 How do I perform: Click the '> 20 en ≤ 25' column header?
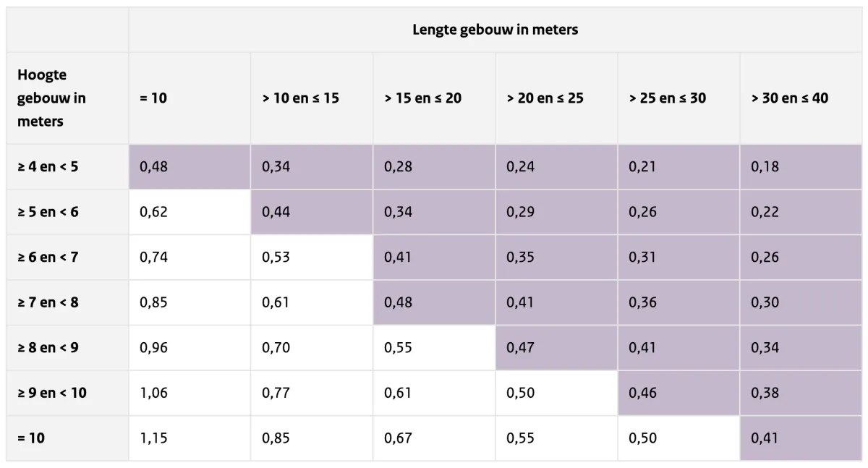tap(545, 98)
